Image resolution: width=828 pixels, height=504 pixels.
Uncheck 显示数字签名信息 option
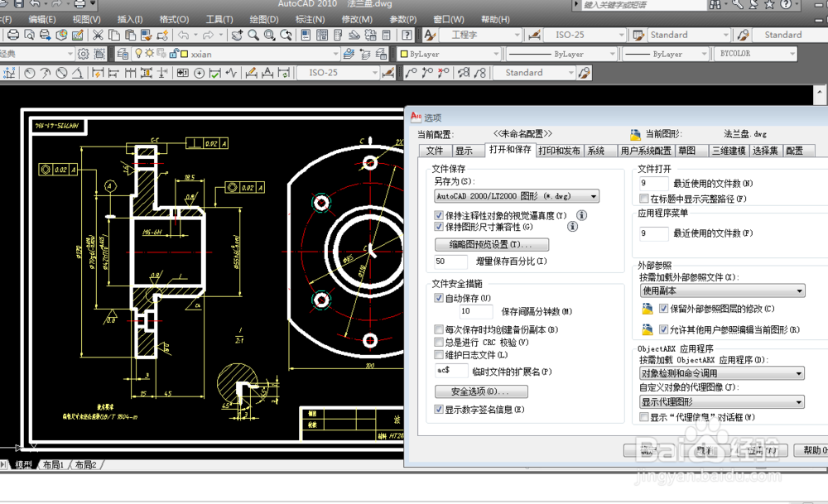pyautogui.click(x=438, y=408)
